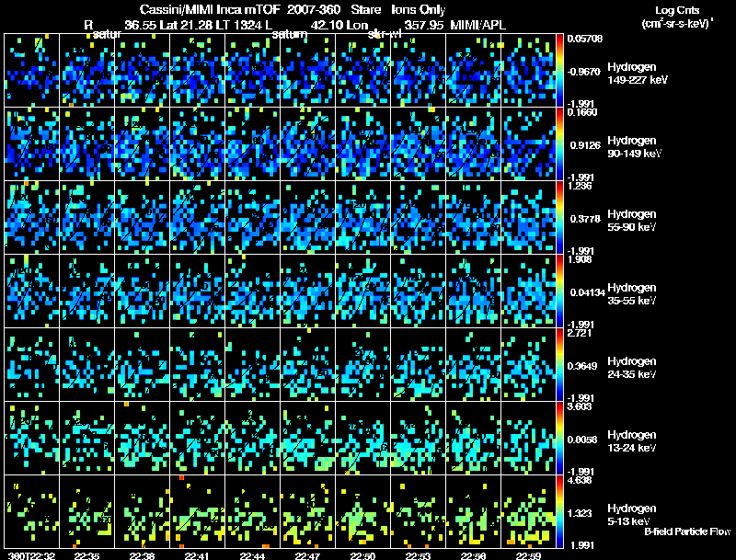This screenshot has height=560, width=736.
Task: Open the Hydrogen 35-55 keV panel at 22:38
Action: tap(143, 291)
